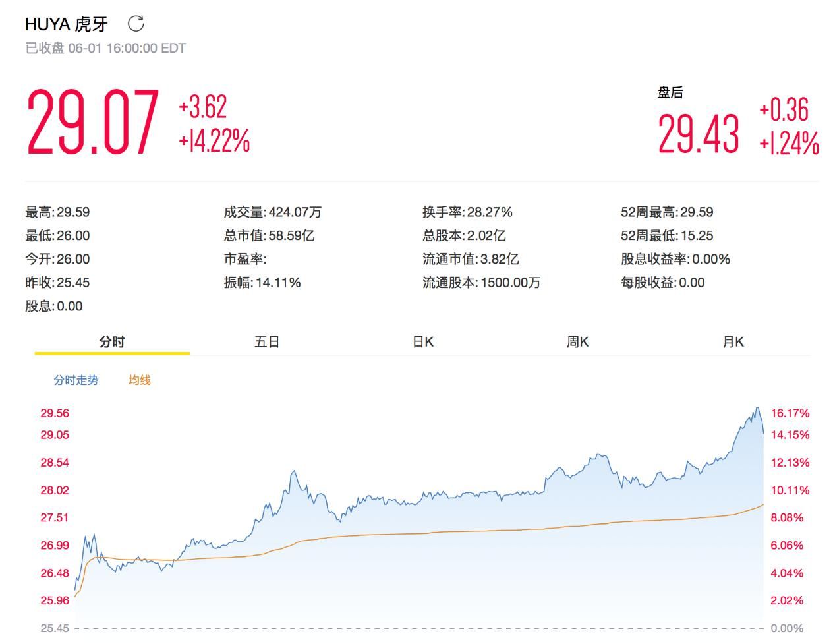The height and width of the screenshot is (644, 833).
Task: Click the percent change +14.22%
Action: (214, 140)
